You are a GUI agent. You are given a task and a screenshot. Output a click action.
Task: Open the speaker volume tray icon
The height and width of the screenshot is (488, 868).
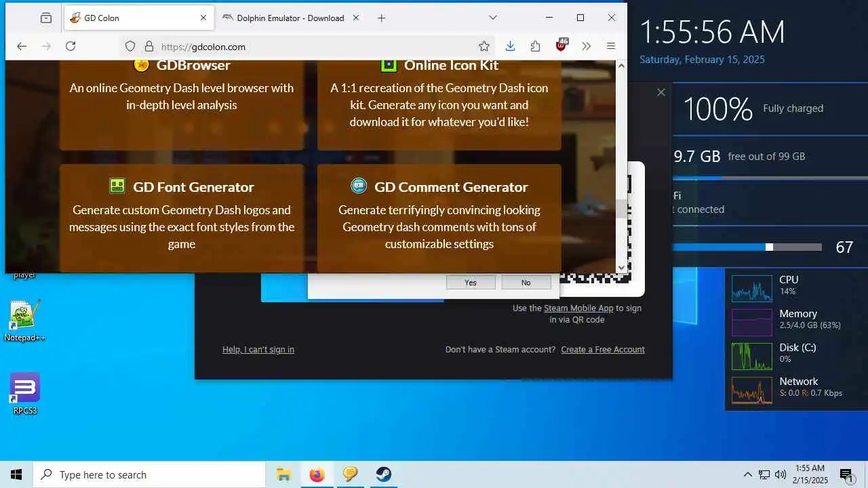781,474
